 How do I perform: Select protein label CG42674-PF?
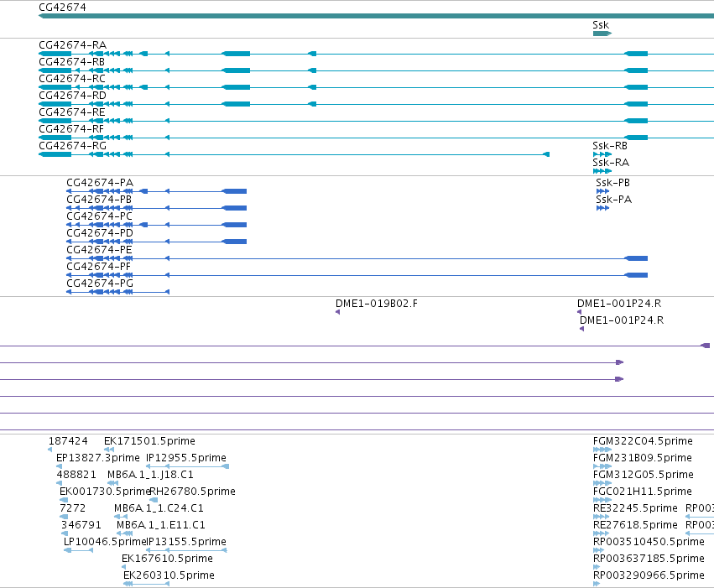pos(98,267)
